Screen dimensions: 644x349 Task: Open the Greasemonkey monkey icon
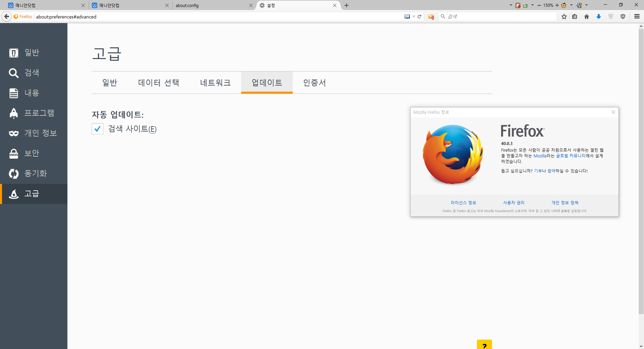(x=564, y=5)
